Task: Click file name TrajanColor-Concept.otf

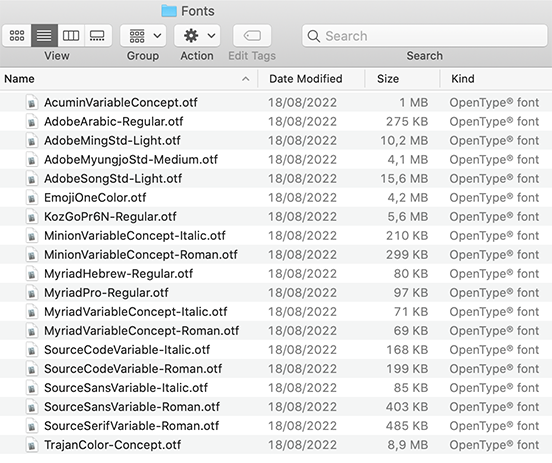Action: coord(113,445)
